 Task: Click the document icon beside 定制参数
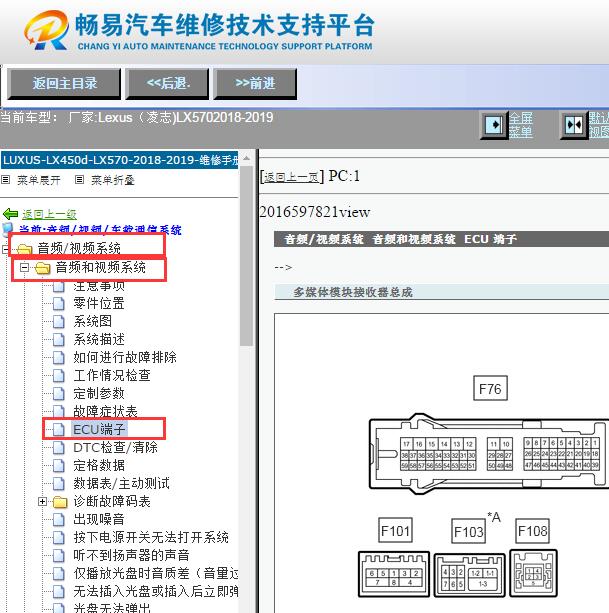tap(59, 393)
